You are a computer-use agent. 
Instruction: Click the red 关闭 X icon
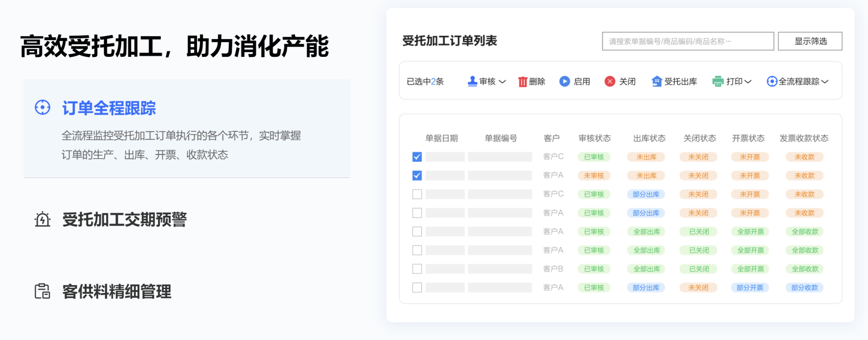[610, 81]
